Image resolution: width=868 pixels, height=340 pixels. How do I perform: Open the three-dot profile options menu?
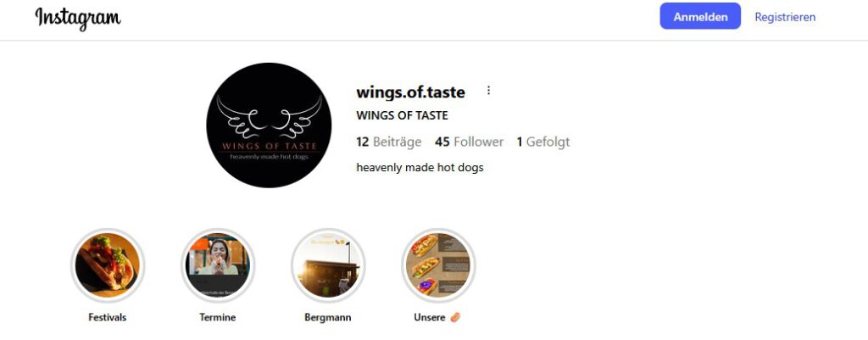click(488, 90)
